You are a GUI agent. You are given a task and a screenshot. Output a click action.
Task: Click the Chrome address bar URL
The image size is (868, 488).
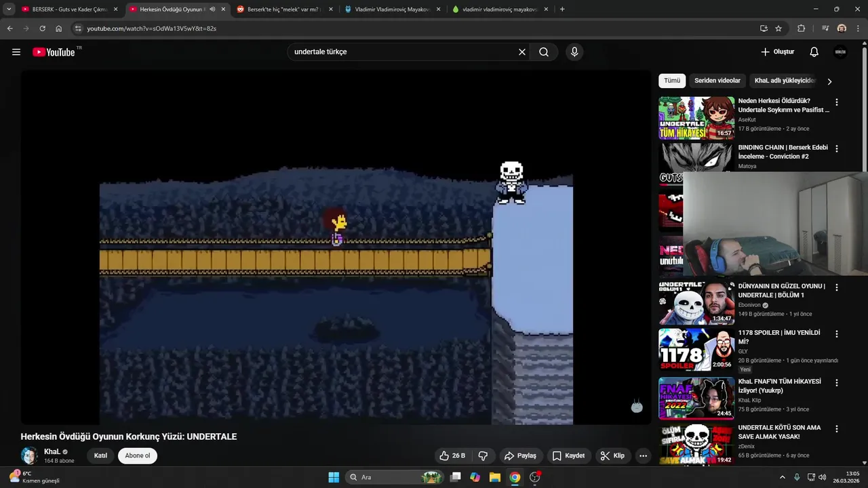152,28
